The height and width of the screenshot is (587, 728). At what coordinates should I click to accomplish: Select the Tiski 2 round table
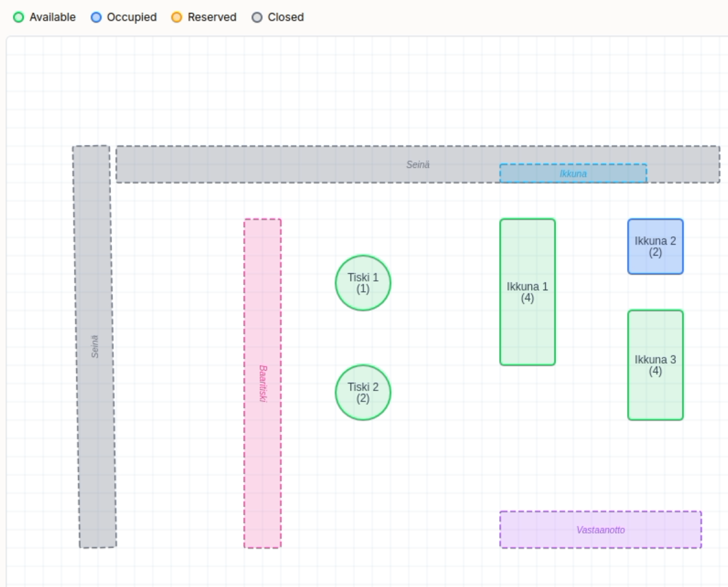(x=363, y=392)
